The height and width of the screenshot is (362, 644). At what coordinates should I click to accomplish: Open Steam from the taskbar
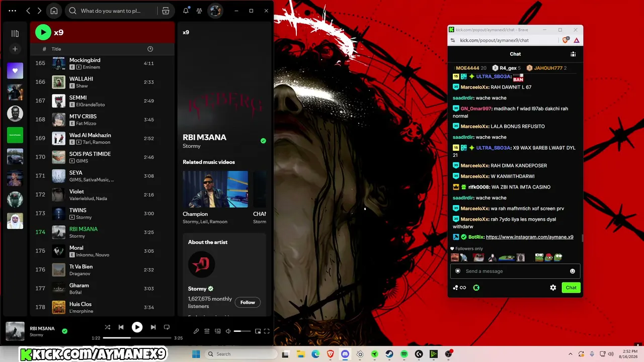389,354
